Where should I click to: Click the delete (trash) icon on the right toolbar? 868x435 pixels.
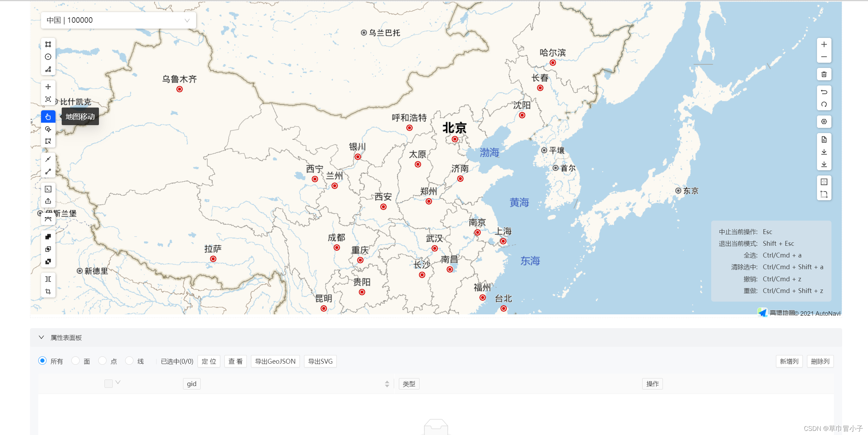click(x=824, y=74)
